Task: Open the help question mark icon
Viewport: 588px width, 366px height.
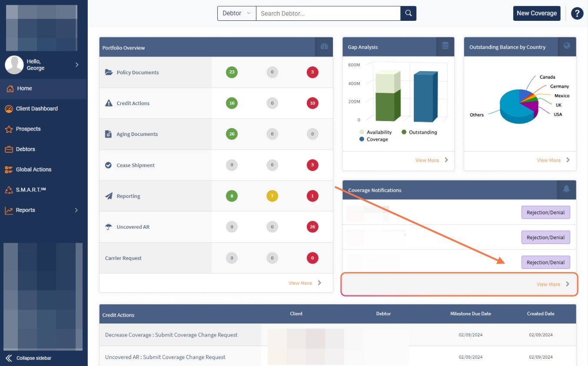Action: click(577, 13)
